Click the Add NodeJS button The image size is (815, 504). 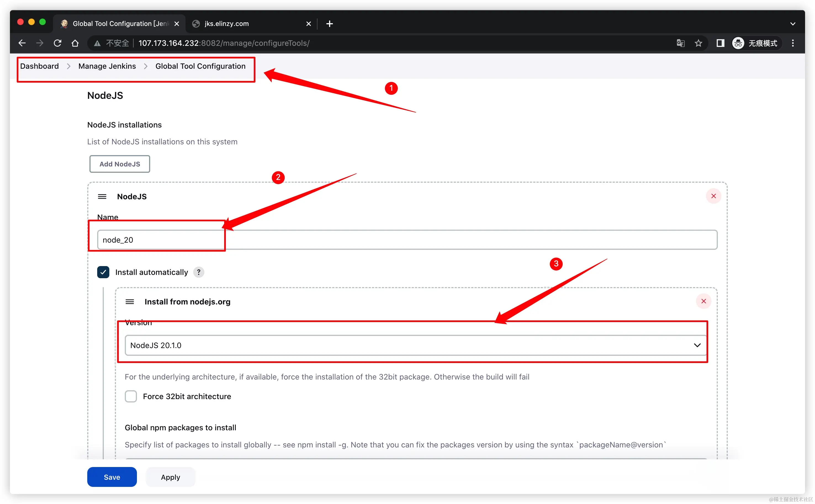pos(120,164)
